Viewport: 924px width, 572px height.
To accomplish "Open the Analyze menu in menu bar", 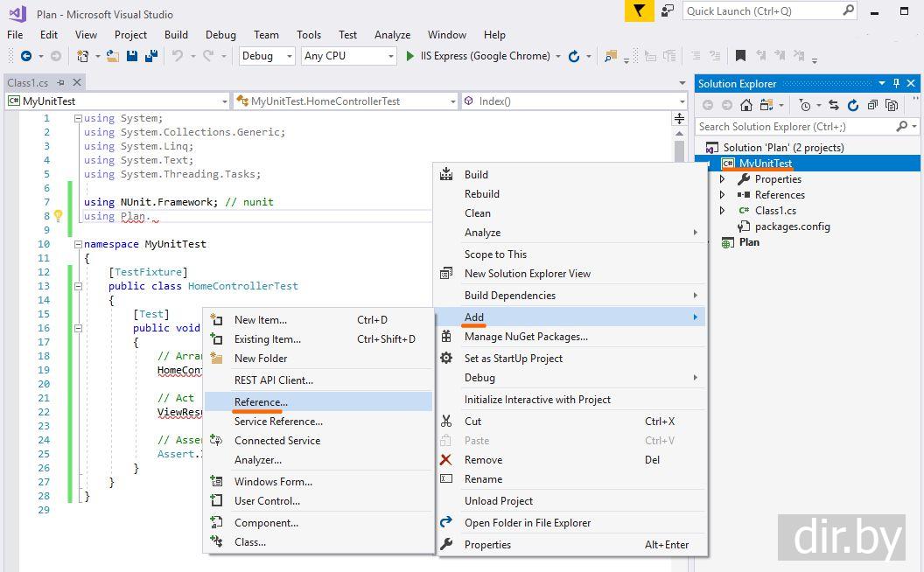I will point(392,35).
